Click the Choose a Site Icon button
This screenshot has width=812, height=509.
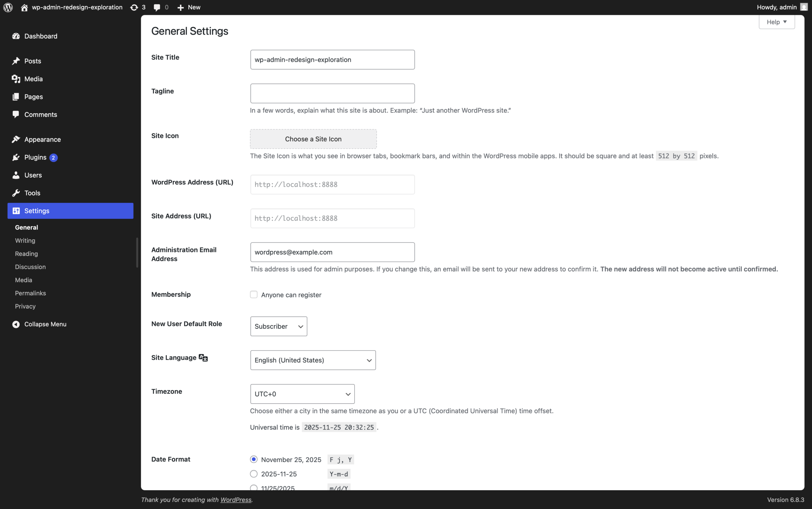pos(313,139)
